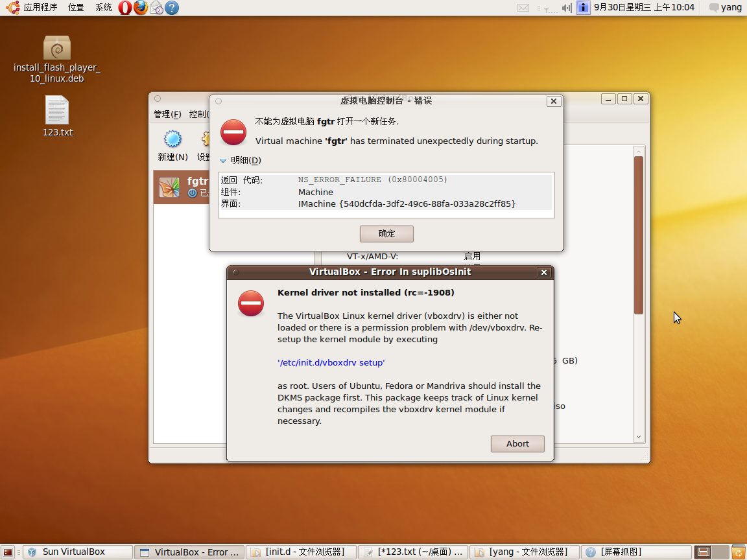Click the scroll-up arrow in VirtualBox details pane

coord(638,152)
